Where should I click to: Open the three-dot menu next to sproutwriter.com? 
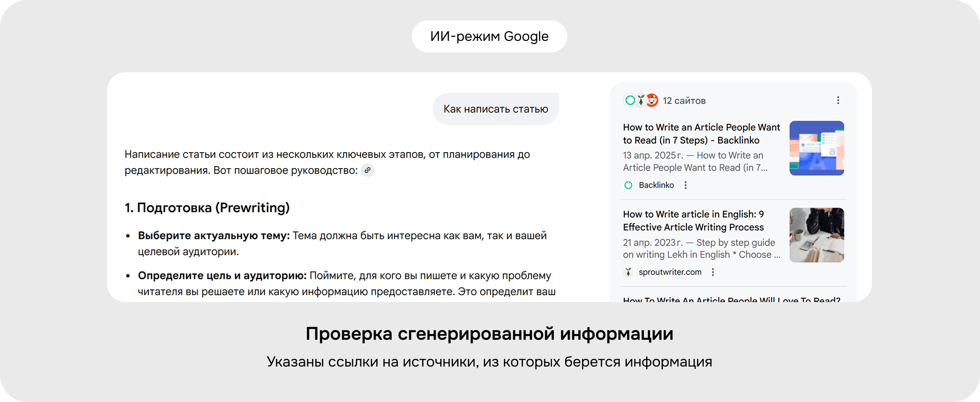[x=713, y=272]
